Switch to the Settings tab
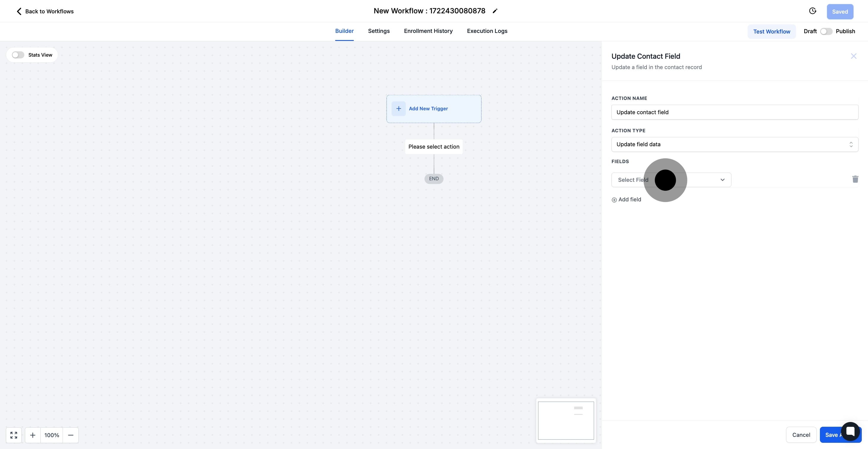Viewport: 868px width, 449px height. (378, 31)
